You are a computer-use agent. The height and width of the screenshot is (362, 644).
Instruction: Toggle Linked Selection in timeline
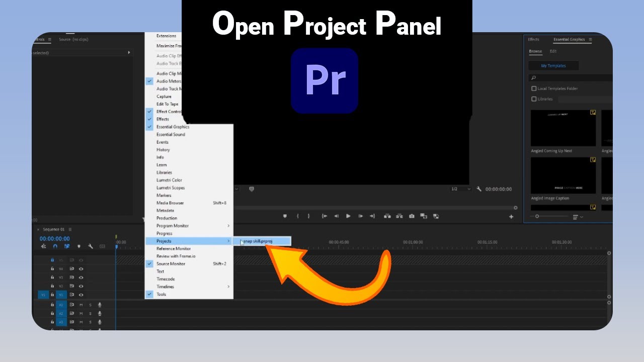coord(67,246)
